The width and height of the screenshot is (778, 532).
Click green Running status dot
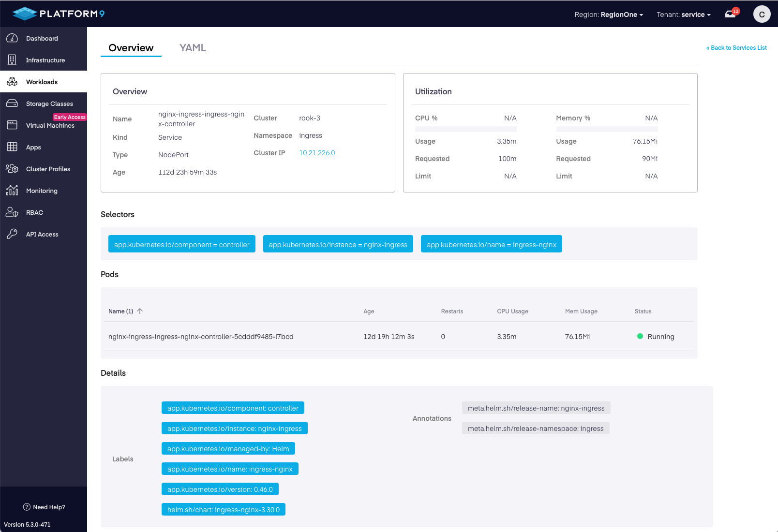640,336
